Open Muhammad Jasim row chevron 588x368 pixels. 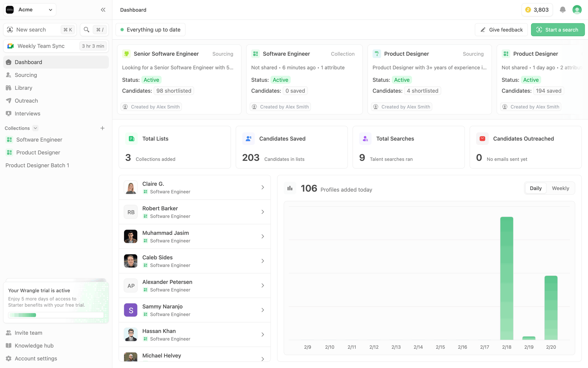click(263, 236)
